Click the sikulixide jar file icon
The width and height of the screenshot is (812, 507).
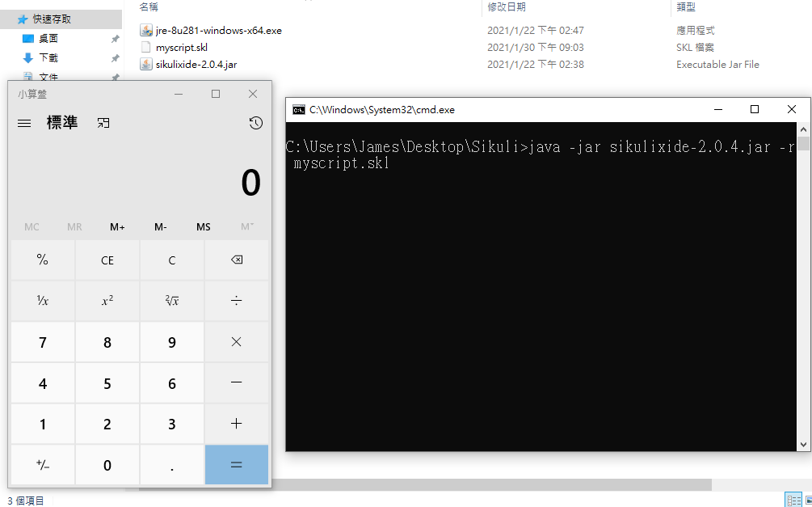146,64
